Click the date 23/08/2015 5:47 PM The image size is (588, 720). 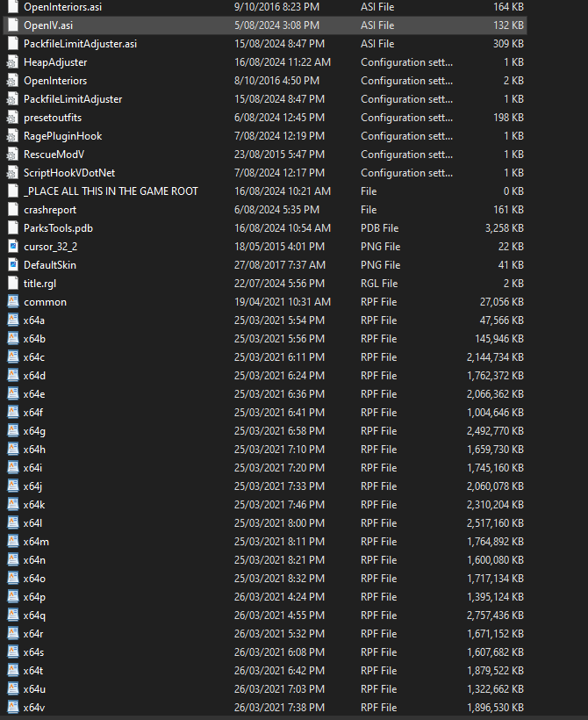[279, 155]
